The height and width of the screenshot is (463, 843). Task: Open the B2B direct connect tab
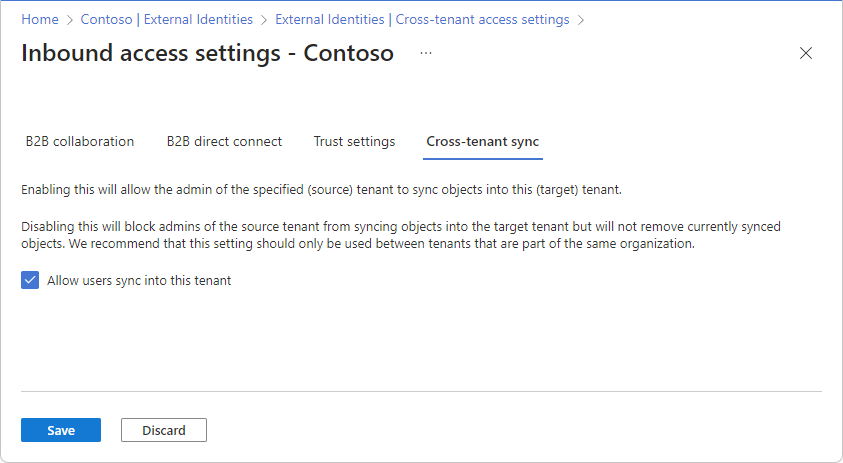tap(224, 142)
